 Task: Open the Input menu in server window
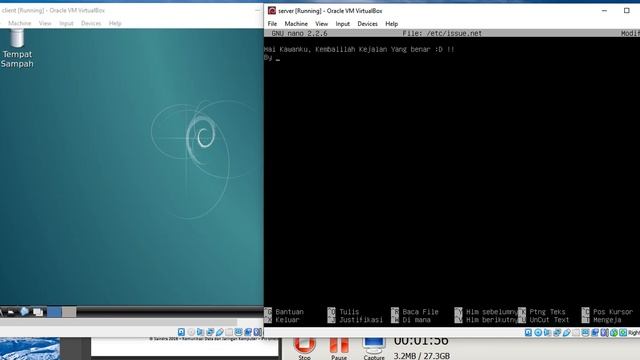coord(342,24)
